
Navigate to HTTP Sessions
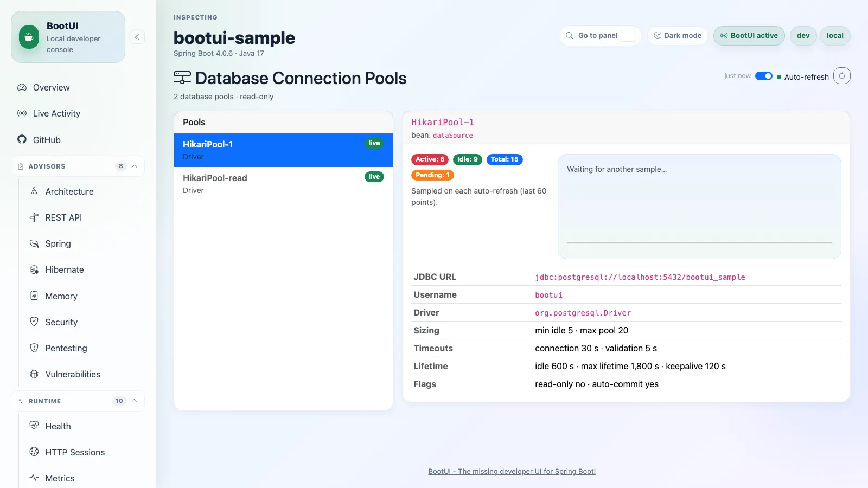83,452
